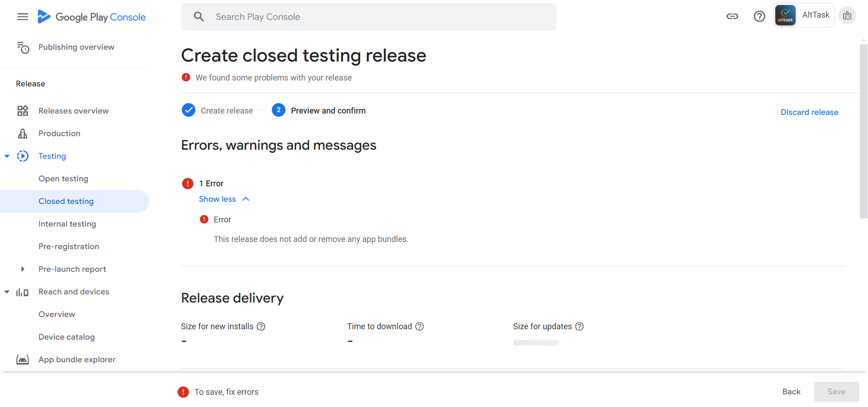
Task: Open the help question mark icon
Action: pyautogui.click(x=759, y=17)
